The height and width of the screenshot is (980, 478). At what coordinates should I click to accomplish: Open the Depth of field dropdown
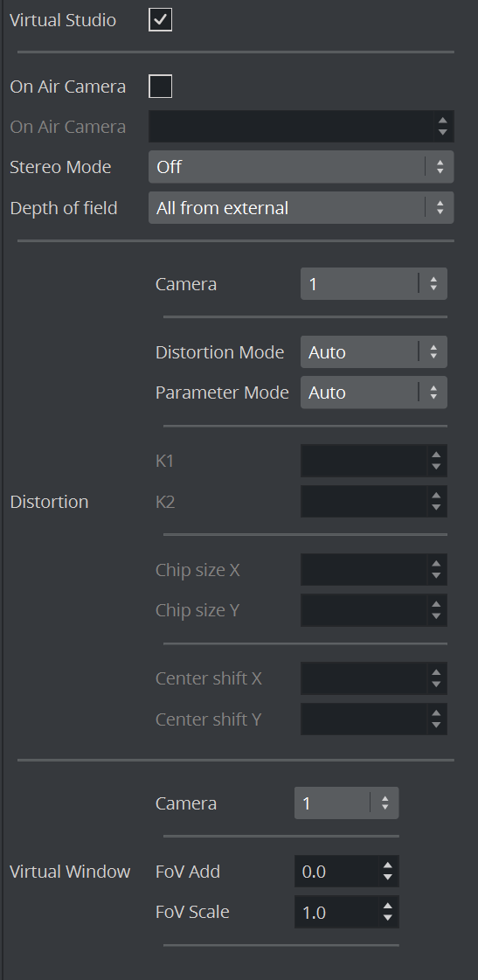coord(301,207)
